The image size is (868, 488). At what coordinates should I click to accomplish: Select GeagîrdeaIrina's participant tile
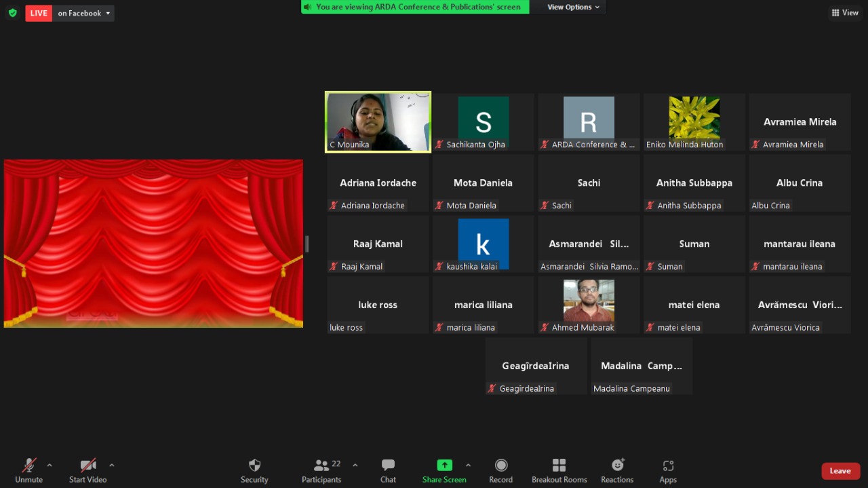coord(536,367)
